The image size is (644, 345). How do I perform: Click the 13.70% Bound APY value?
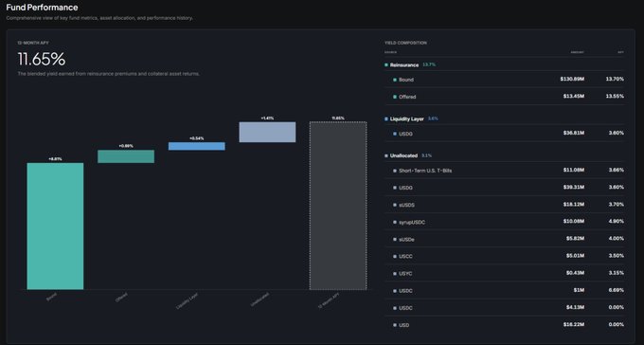(x=615, y=79)
